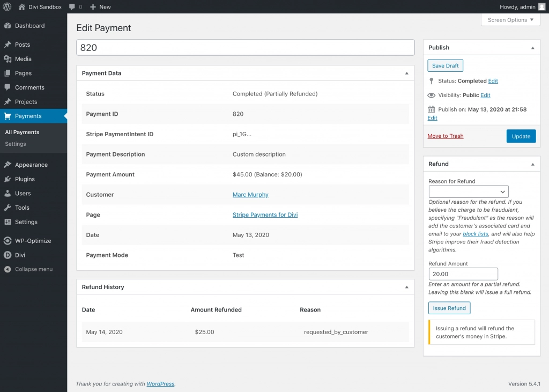The image size is (549, 392).
Task: Click the $25.00 amount refunded cell
Action: coord(204,332)
